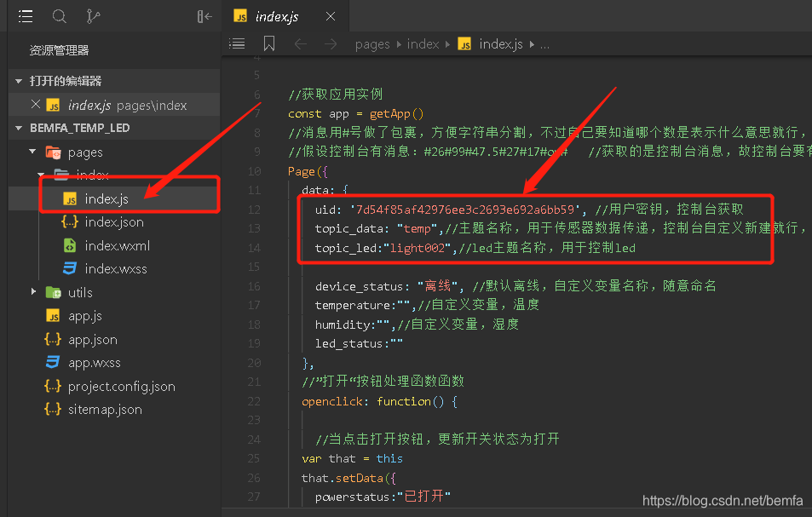Screen dimensions: 812x517
Task: Click the breadcrumb ellipsis
Action: (544, 45)
